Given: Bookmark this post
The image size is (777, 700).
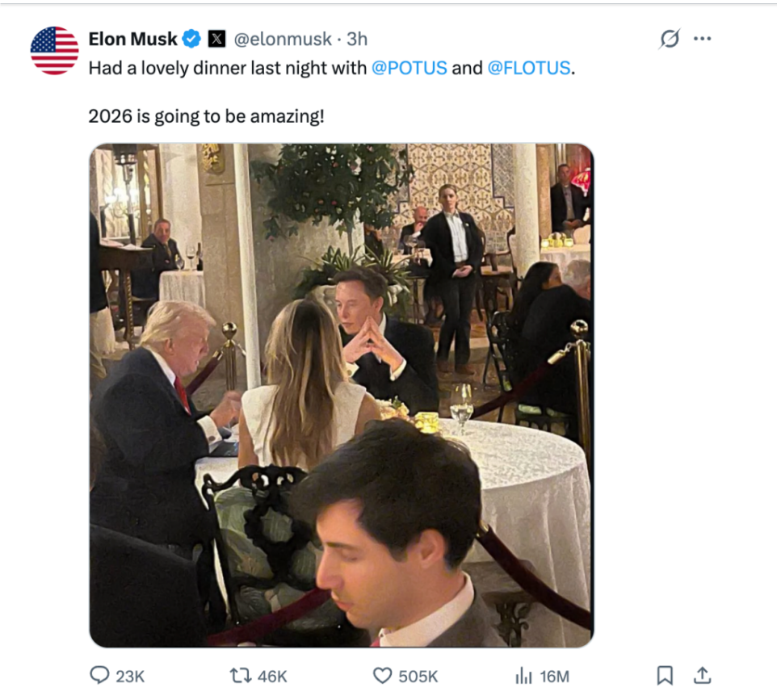Looking at the screenshot, I should pos(665,676).
